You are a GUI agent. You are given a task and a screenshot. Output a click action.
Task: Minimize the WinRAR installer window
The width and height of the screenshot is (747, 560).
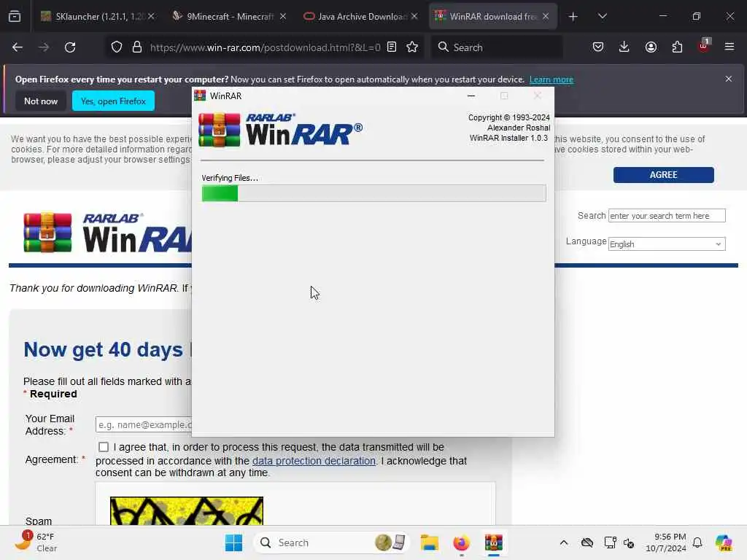pyautogui.click(x=471, y=96)
